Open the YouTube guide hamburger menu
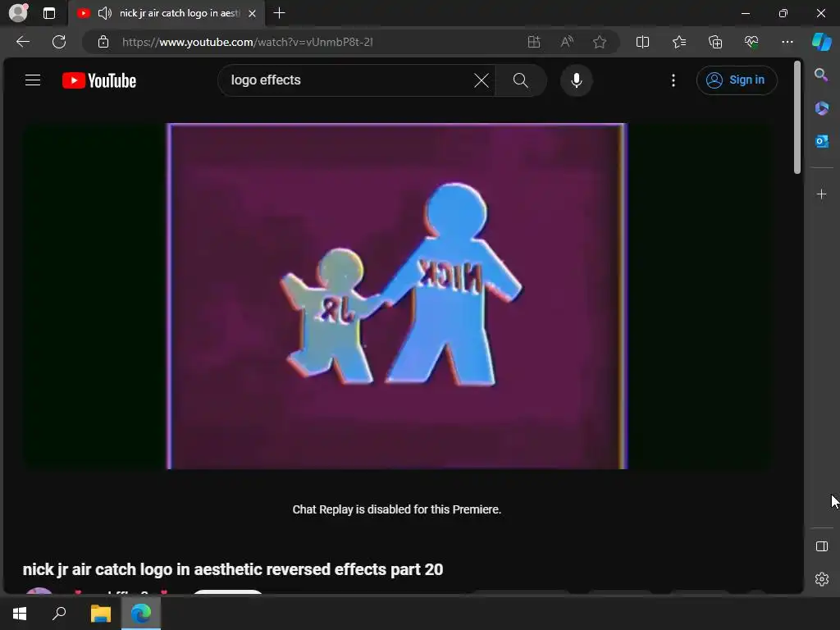 pos(33,80)
